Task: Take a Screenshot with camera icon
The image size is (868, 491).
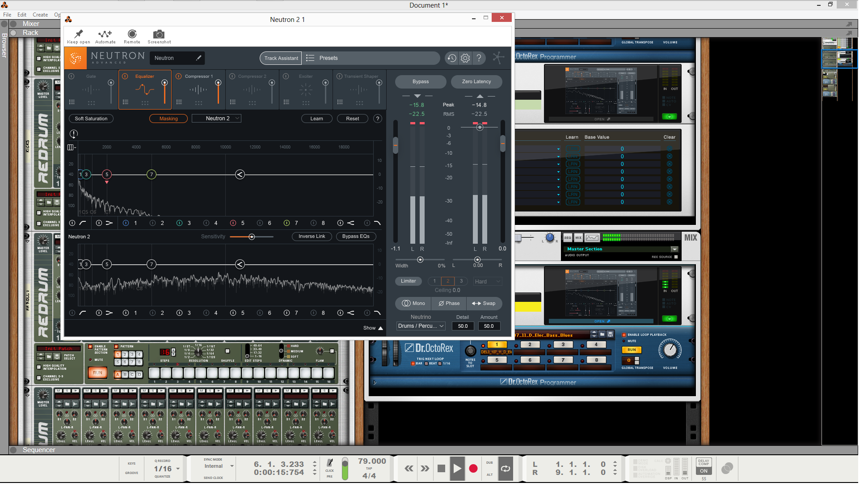Action: (x=159, y=34)
